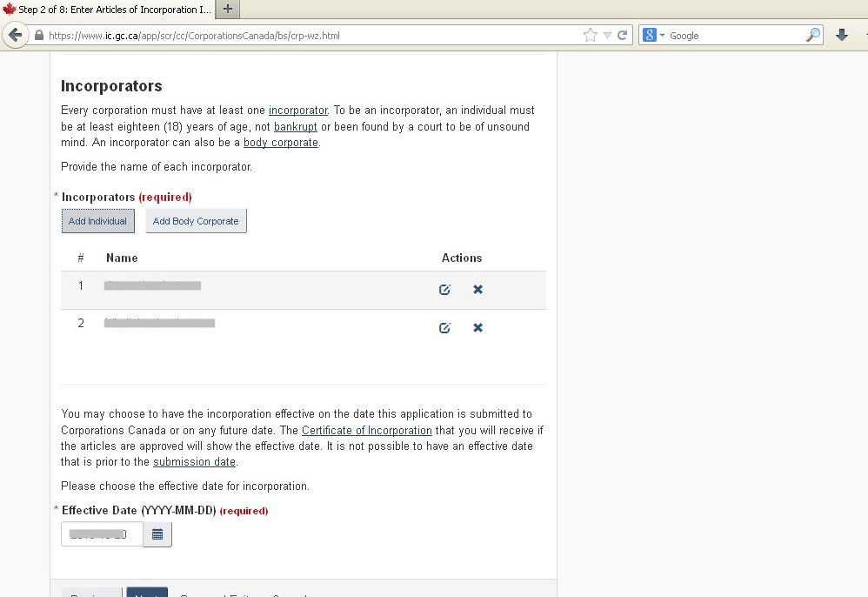
Task: Open a new browser tab
Action: [x=227, y=9]
